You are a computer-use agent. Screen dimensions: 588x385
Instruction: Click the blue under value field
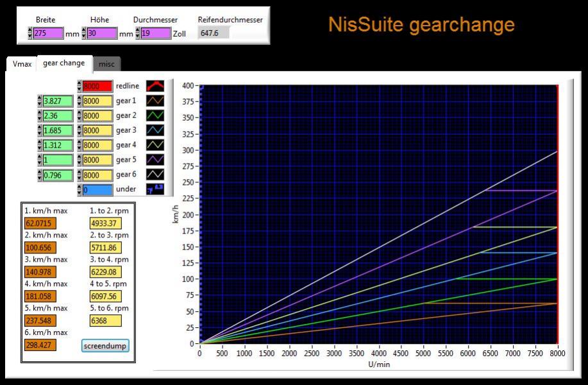[97, 189]
